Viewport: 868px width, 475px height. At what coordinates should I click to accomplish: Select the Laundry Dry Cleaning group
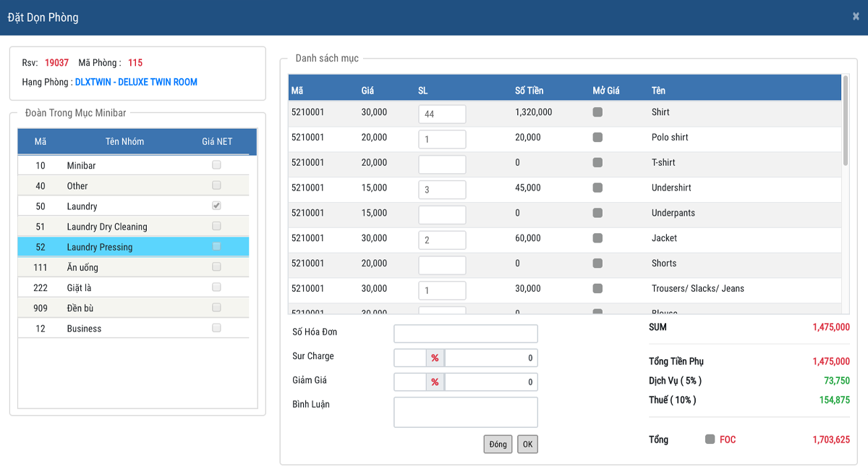(133, 227)
